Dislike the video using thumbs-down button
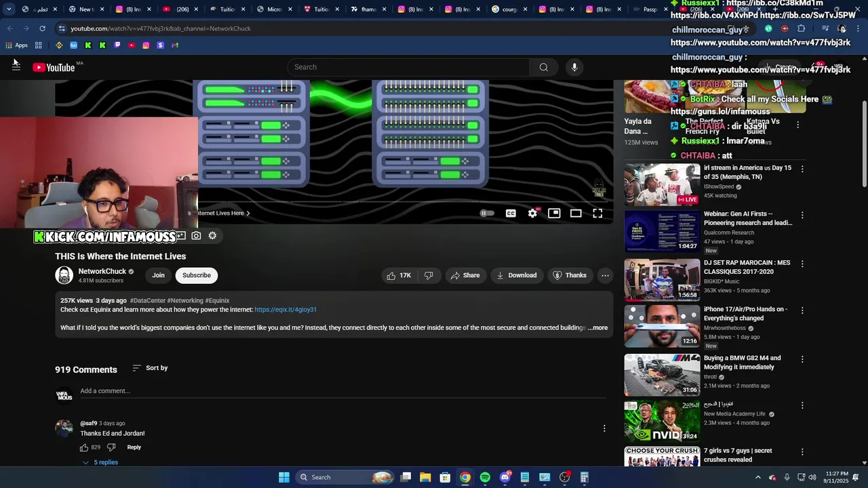The width and height of the screenshot is (868, 488). pyautogui.click(x=429, y=275)
